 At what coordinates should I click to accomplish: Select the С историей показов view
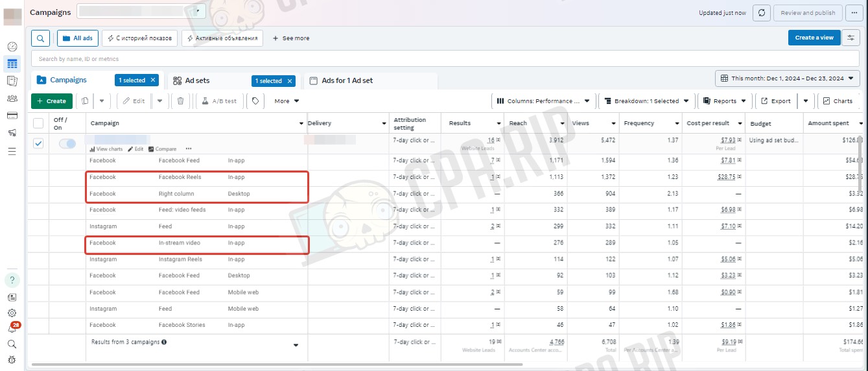point(138,38)
